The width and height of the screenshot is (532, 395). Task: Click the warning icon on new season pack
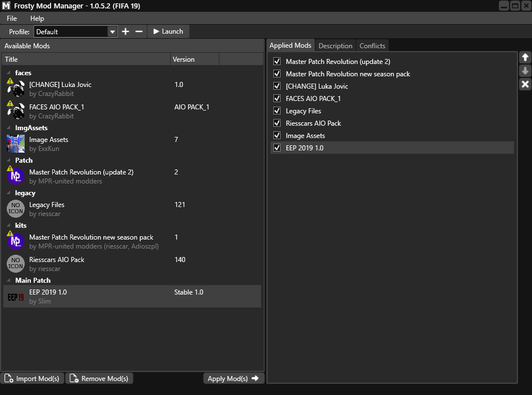10,233
